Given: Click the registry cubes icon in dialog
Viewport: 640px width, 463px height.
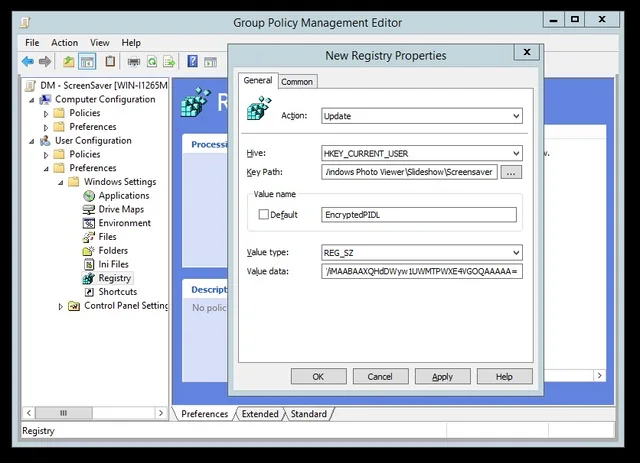Looking at the screenshot, I should [259, 108].
